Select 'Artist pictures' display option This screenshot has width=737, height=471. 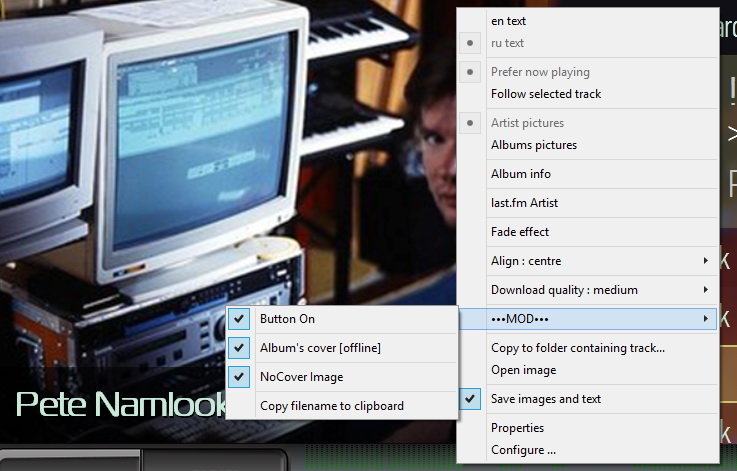[x=588, y=123]
